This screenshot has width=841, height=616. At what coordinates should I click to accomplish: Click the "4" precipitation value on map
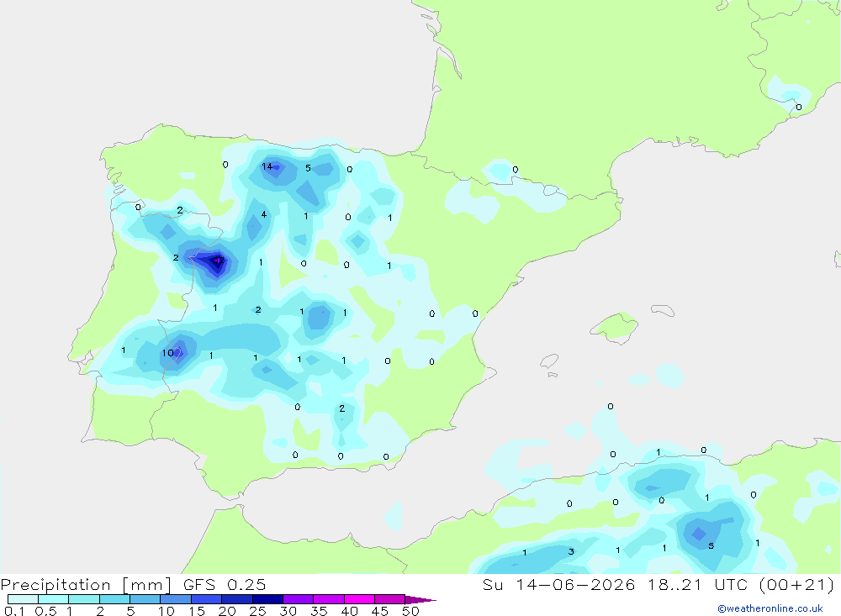click(263, 214)
